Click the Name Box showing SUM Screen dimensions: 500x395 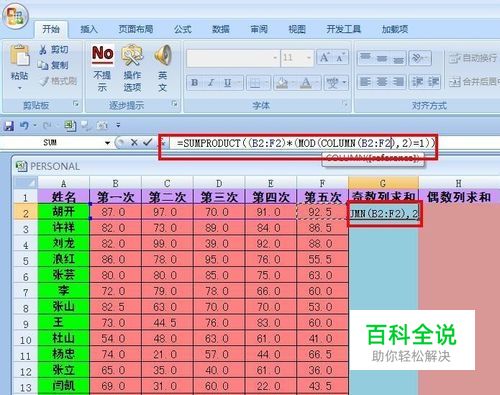point(50,143)
